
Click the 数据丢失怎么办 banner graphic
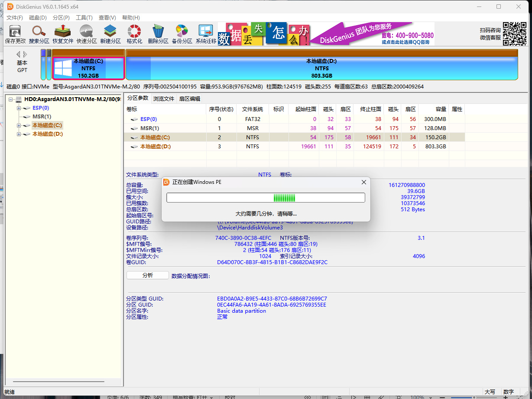[264, 34]
